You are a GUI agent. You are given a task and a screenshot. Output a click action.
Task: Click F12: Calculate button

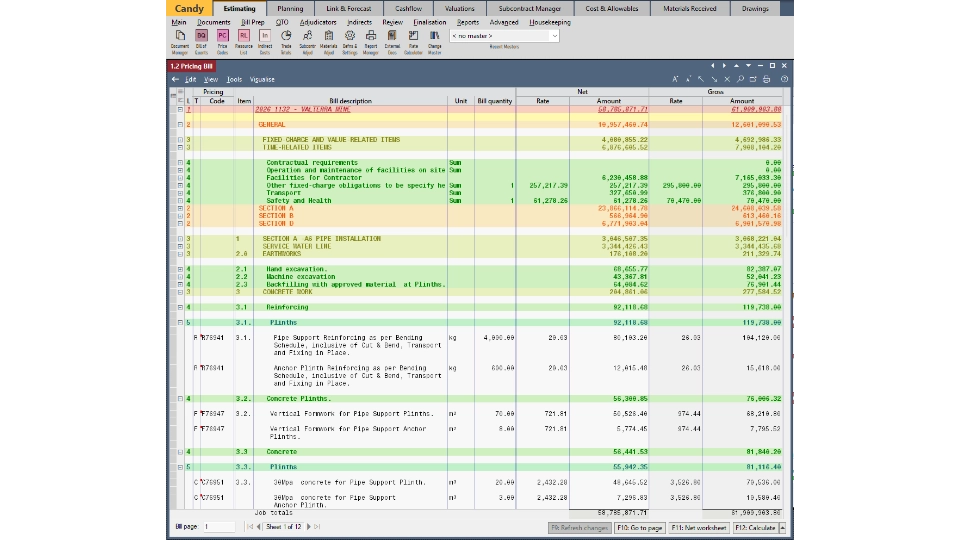pos(756,528)
